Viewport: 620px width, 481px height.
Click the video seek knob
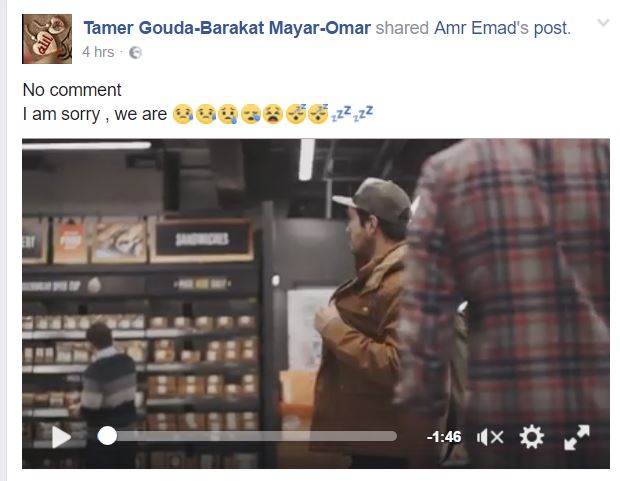tap(107, 436)
